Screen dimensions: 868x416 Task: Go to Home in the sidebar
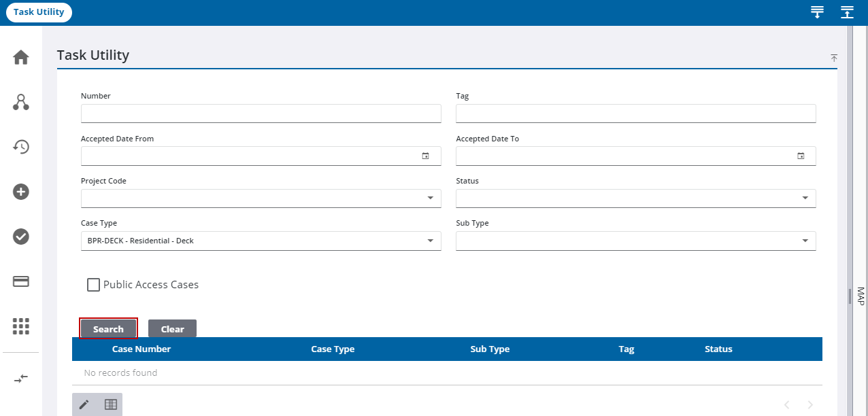[21, 58]
